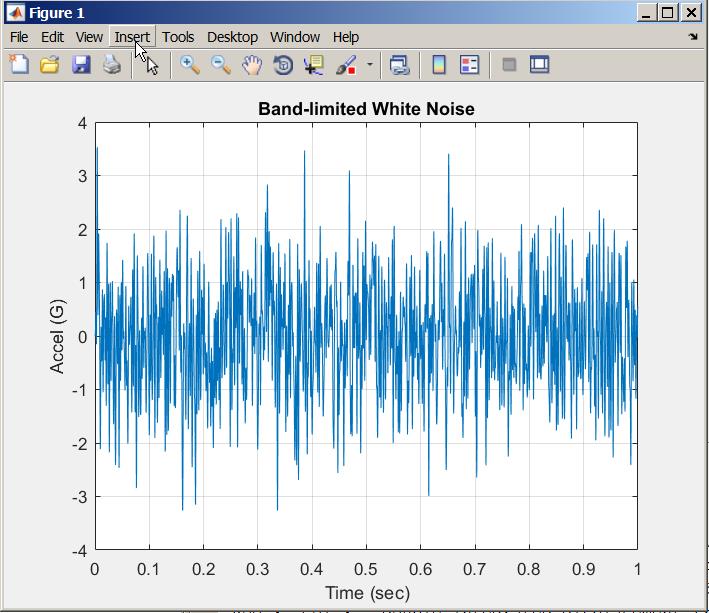709x613 pixels.
Task: Select the Zoom Out magnifier tool
Action: [x=221, y=65]
